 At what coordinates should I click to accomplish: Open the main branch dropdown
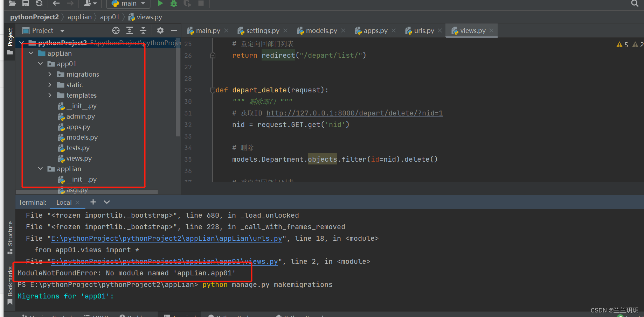click(128, 3)
